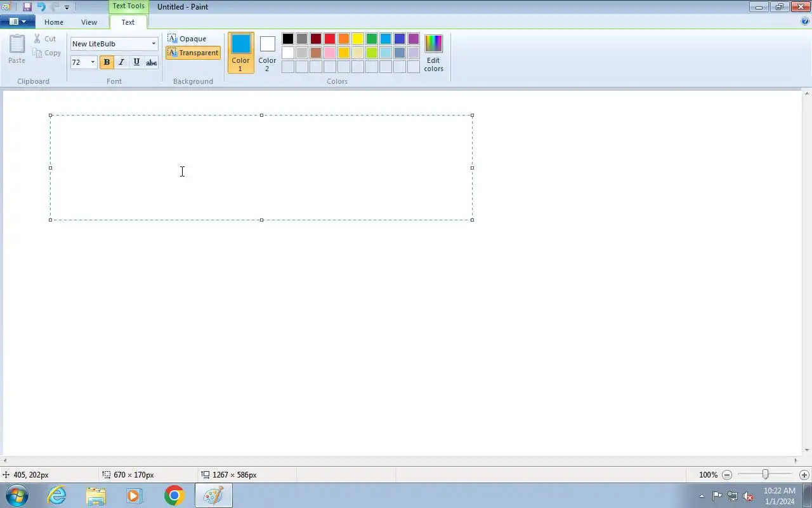Viewport: 812px width, 508px height.
Task: Pick the light yellow swatch beside gold
Action: pos(358,53)
